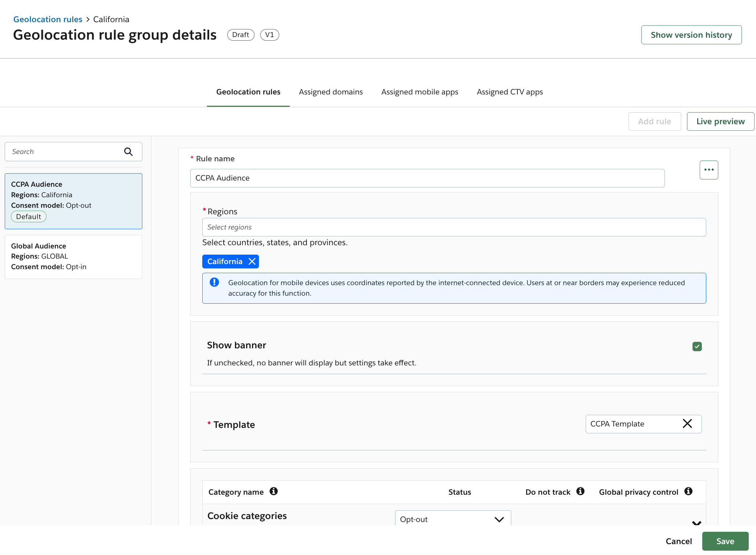Click the Geolocation rules breadcrumb link

pos(48,20)
